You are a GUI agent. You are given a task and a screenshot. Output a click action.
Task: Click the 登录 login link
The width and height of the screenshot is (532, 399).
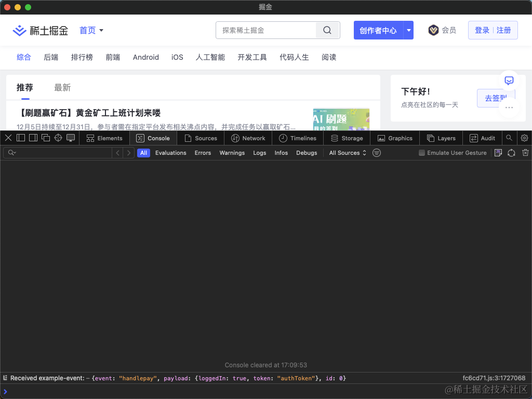[x=482, y=30]
